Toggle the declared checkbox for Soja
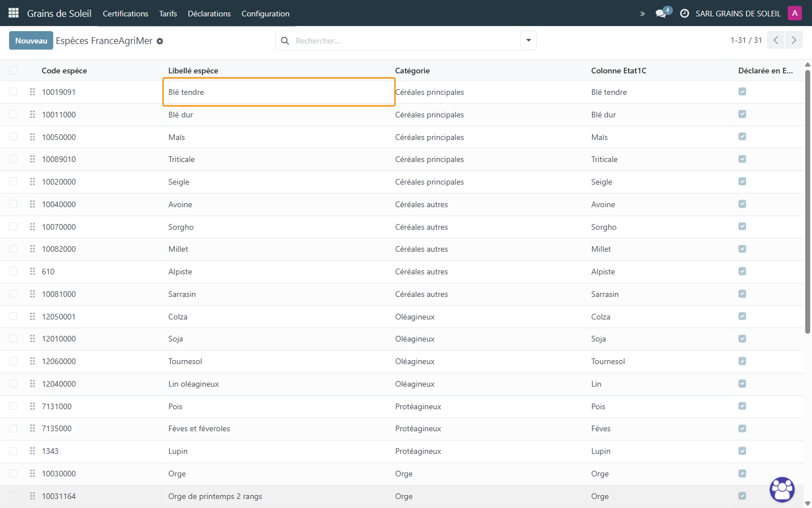This screenshot has height=508, width=812. (x=742, y=339)
